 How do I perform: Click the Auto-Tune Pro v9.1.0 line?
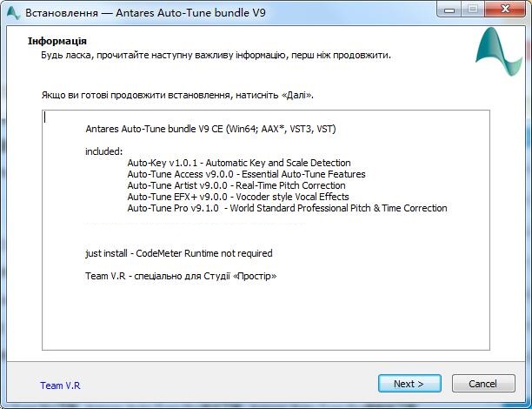click(287, 208)
